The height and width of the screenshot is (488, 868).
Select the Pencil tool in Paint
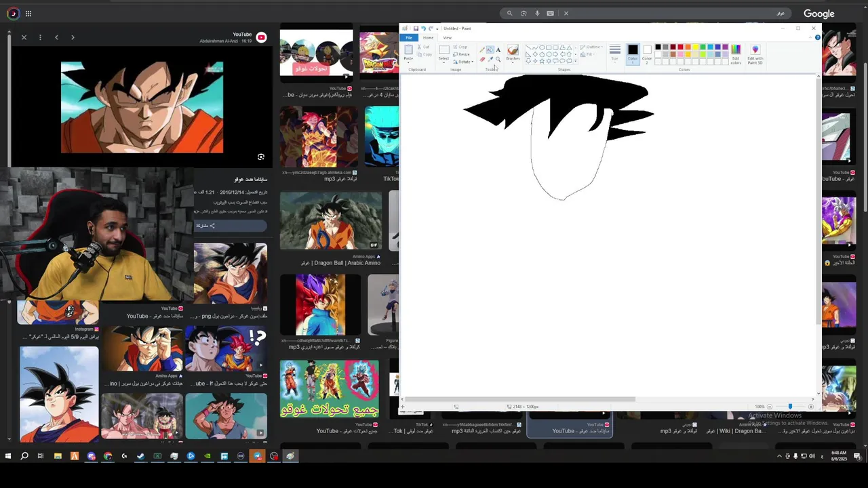pos(482,50)
